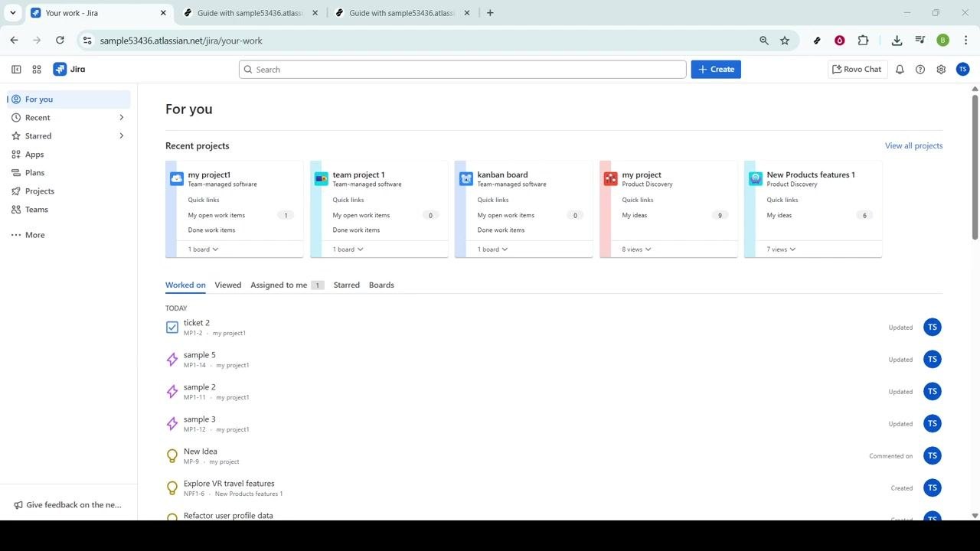Click the Jira logo icon
The height and width of the screenshot is (551, 980).
click(x=60, y=69)
